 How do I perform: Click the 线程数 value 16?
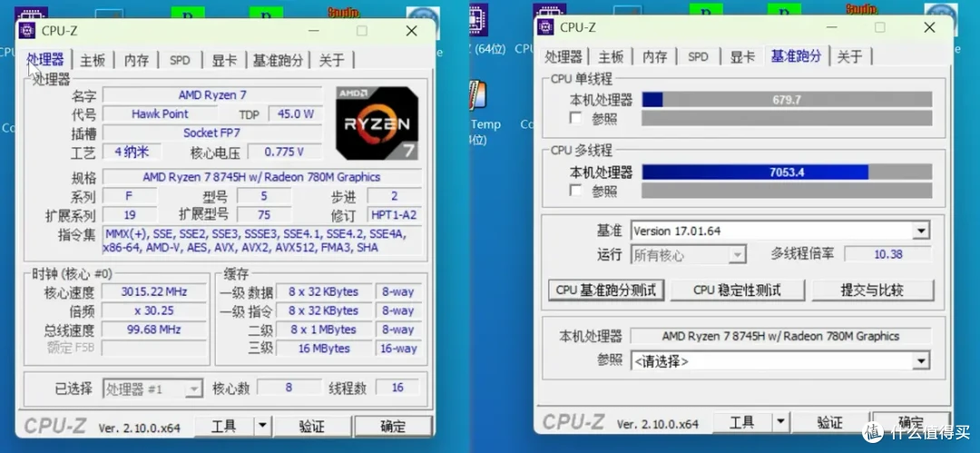[397, 388]
